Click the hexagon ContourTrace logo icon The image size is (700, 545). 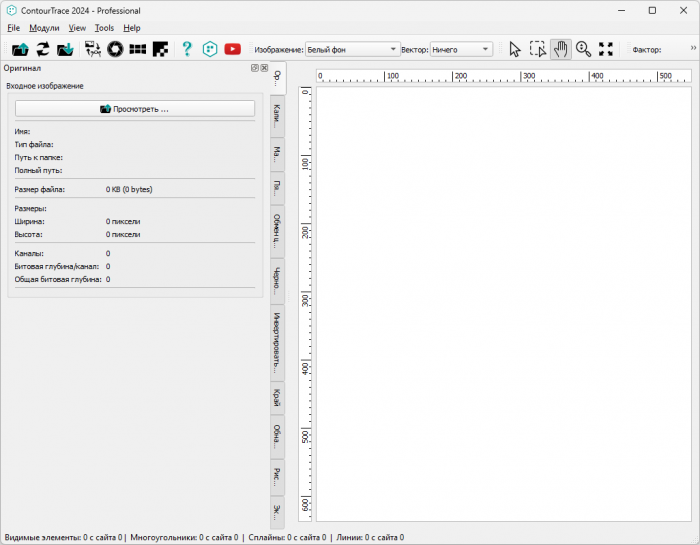(x=209, y=49)
